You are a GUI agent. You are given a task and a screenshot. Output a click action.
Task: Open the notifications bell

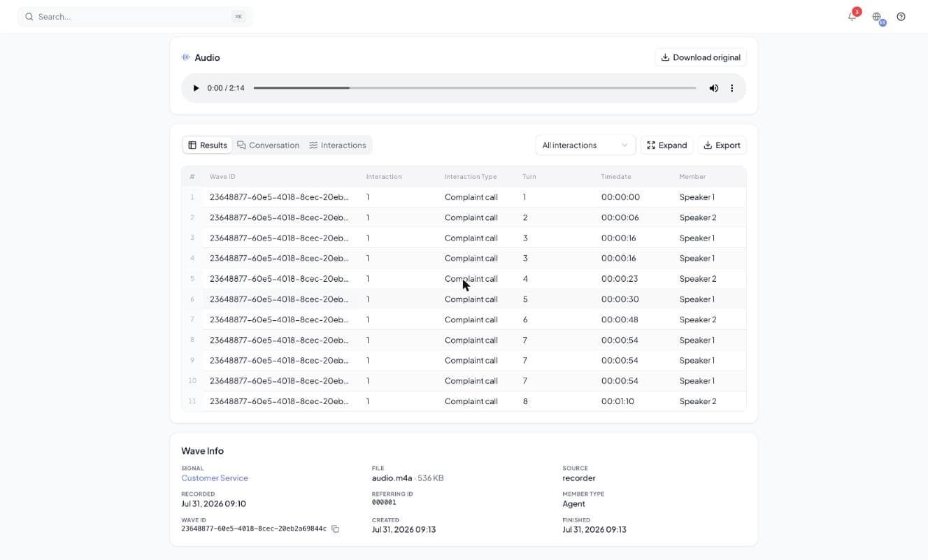[852, 16]
